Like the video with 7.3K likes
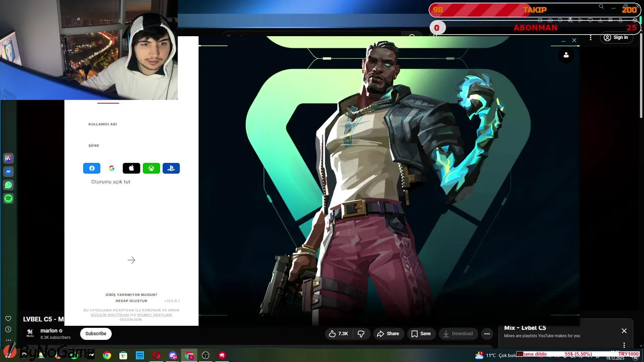Screen dimensions: 644x362 [339, 333]
